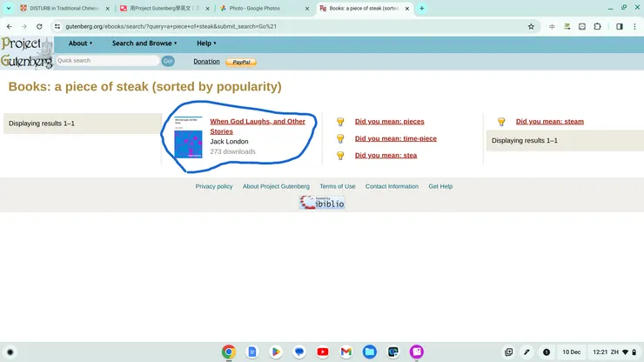
Task: Open the tab search dropdown arrow
Action: coord(8,8)
